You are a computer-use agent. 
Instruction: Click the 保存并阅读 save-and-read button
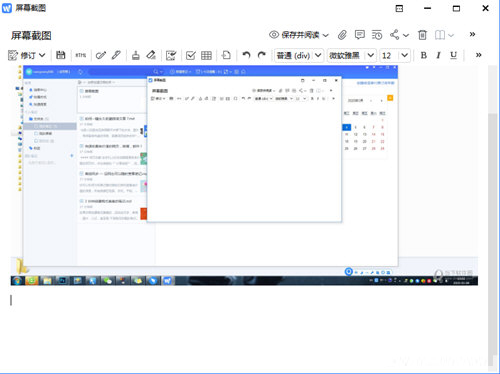pyautogui.click(x=294, y=35)
